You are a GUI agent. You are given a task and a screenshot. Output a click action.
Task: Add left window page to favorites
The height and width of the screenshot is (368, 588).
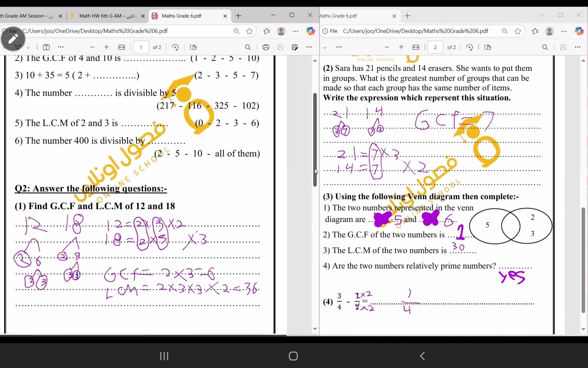point(249,31)
